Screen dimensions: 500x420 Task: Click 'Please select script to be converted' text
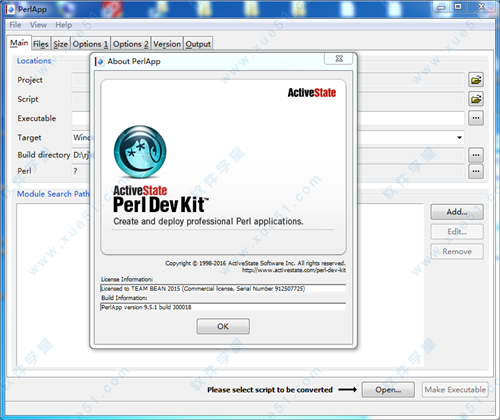(x=270, y=390)
